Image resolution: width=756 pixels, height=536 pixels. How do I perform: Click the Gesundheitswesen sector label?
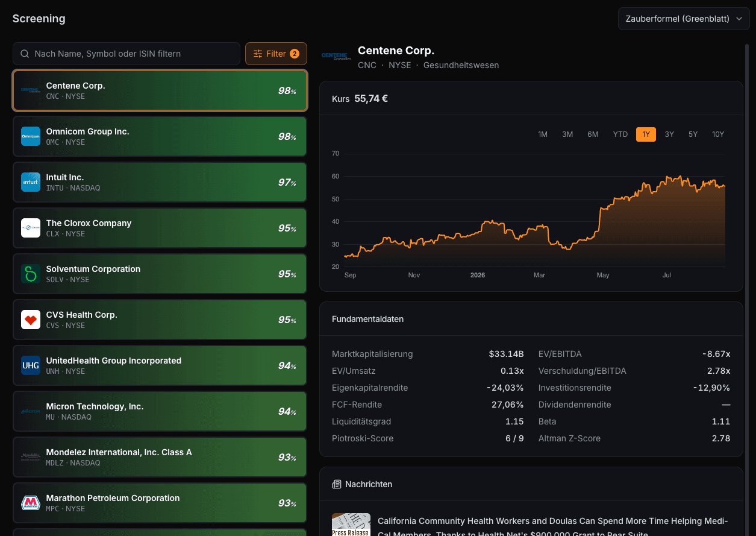pos(461,65)
